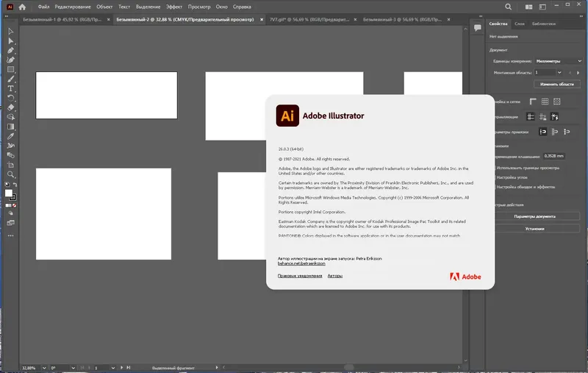Viewport: 588px width, 373px height.
Task: Toggle the show grid icon
Action: [x=545, y=102]
